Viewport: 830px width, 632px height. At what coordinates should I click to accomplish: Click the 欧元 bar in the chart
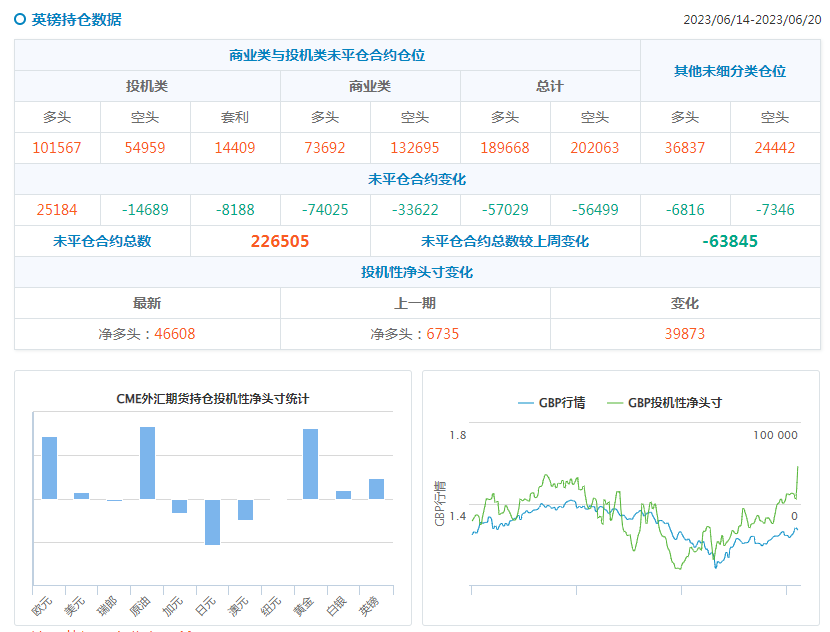(x=49, y=467)
